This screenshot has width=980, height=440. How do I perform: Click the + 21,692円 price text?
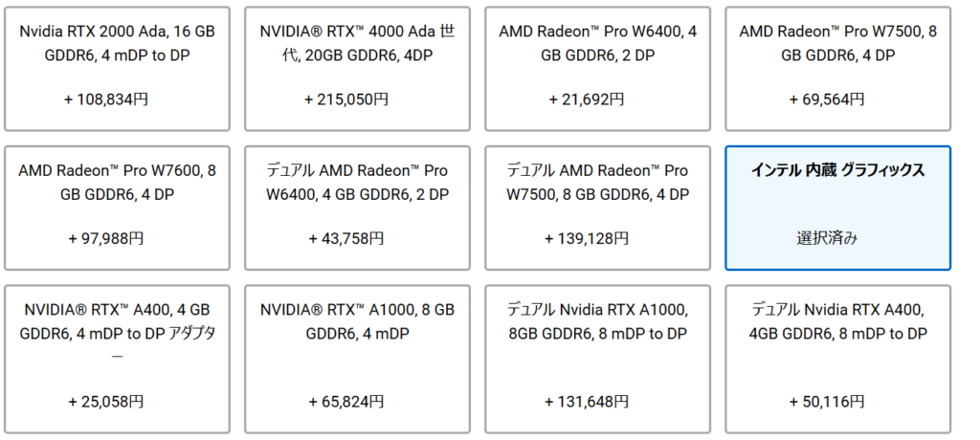pos(587,99)
